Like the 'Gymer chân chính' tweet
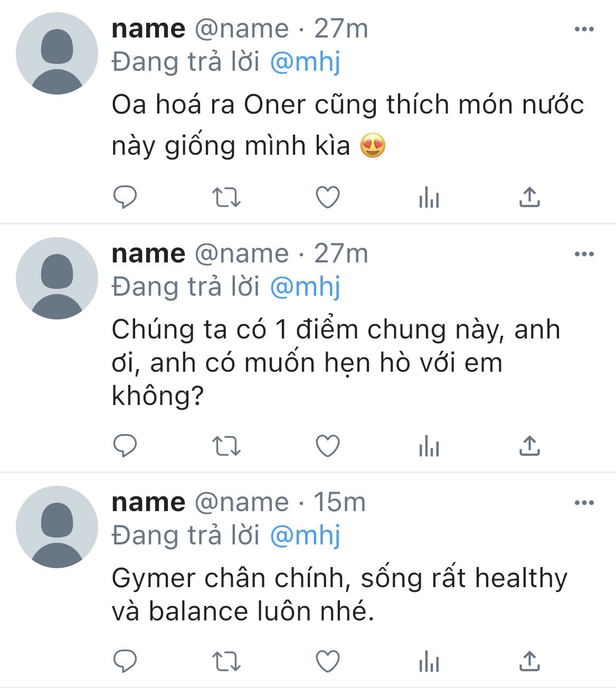This screenshot has height=688, width=616. [327, 661]
